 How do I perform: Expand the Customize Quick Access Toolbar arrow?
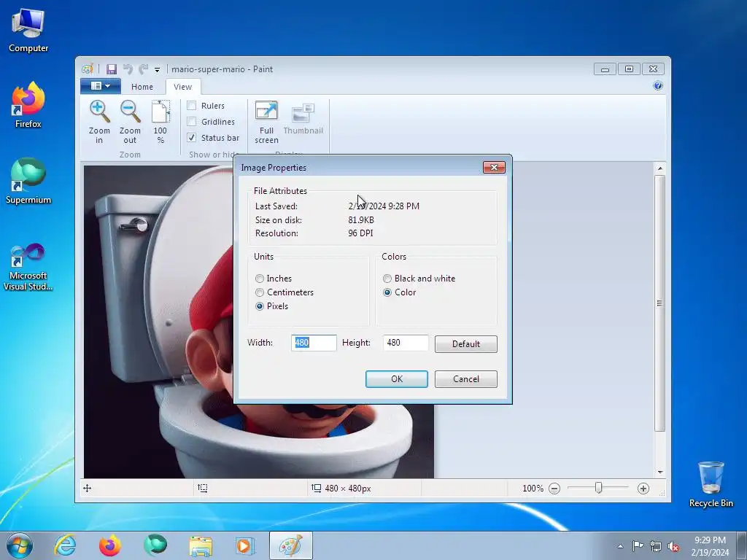(x=158, y=70)
